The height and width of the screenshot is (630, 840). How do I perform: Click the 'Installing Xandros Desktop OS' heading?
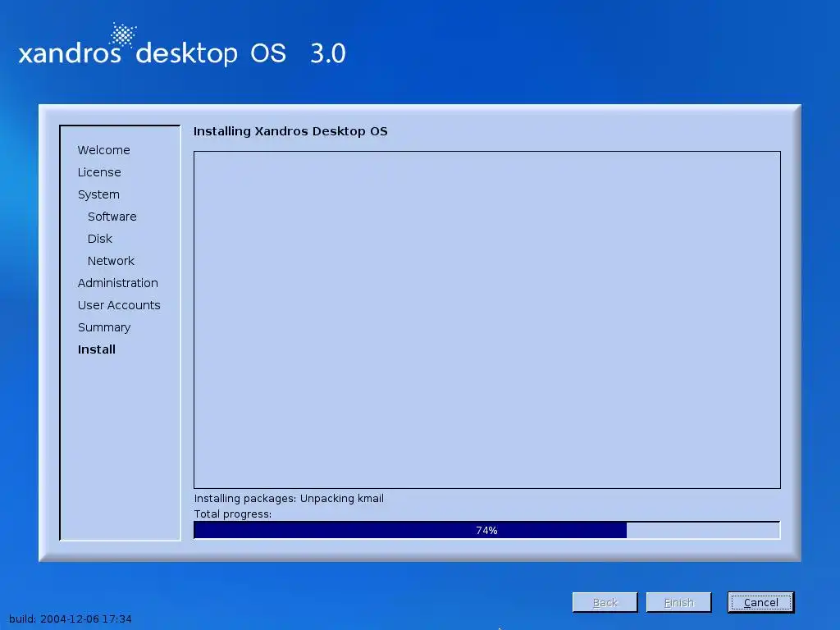click(x=290, y=131)
